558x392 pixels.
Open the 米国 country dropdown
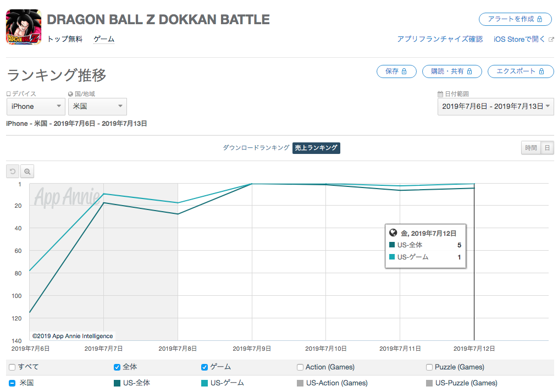coord(97,107)
